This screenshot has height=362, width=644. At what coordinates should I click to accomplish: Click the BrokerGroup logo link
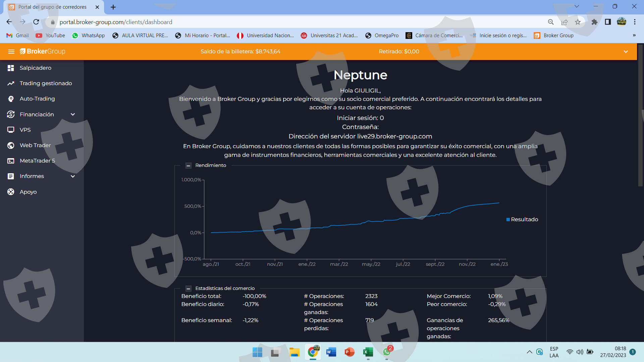pyautogui.click(x=43, y=52)
